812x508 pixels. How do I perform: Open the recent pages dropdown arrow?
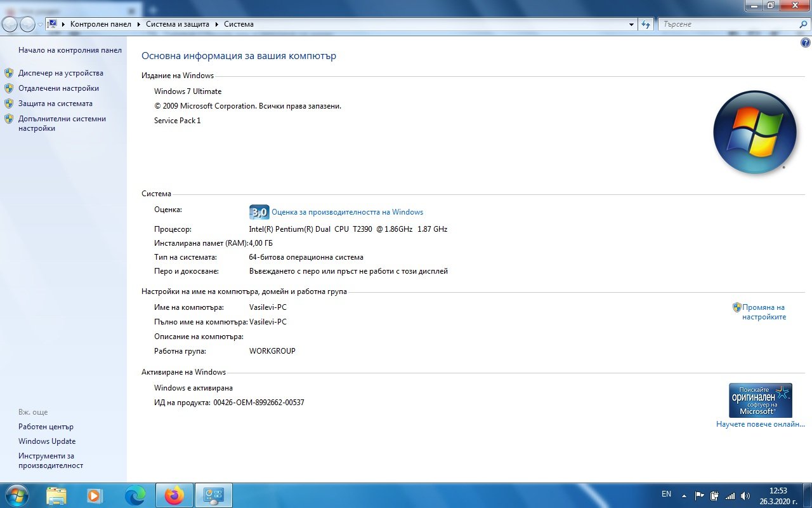[40, 25]
